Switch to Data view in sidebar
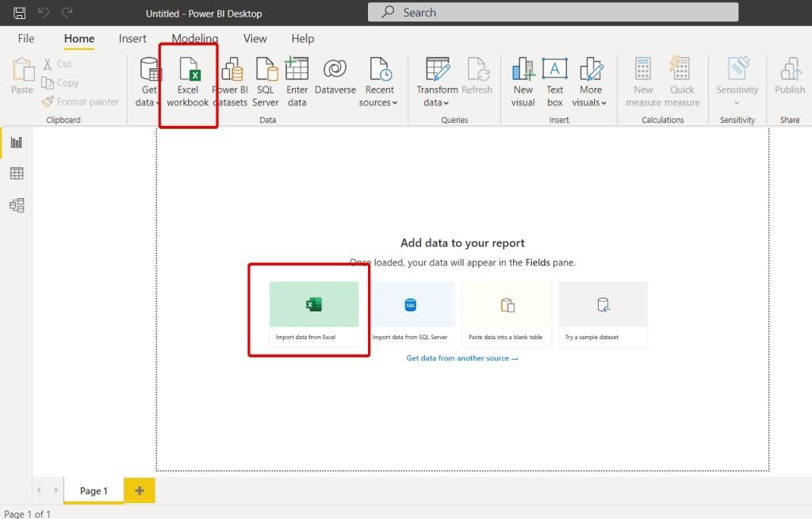This screenshot has height=519, width=812. pos(17,174)
